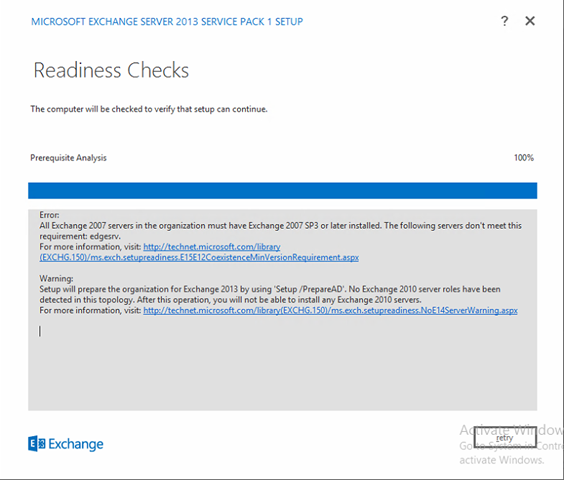The width and height of the screenshot is (564, 480).
Task: Click the Warning: label in results
Action: pos(56,279)
